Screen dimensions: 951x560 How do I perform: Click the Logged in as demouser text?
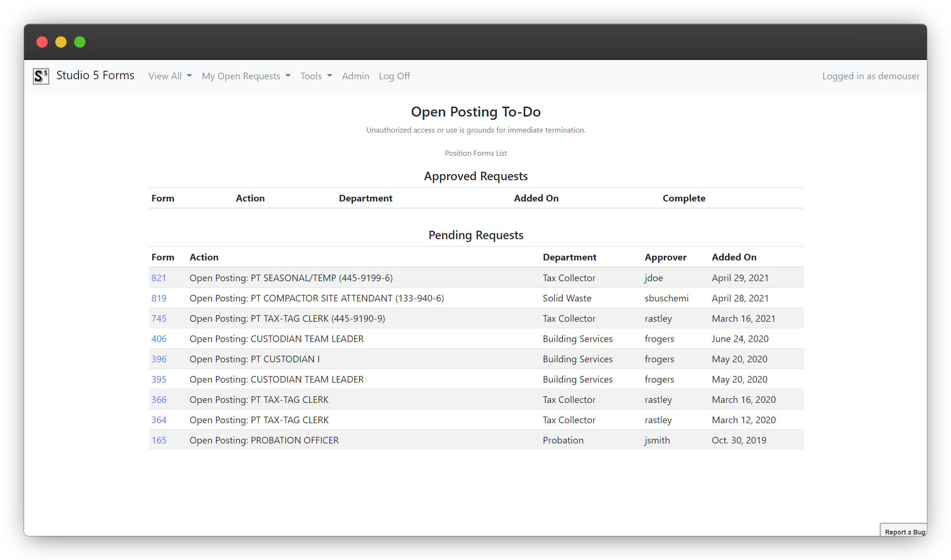coord(871,76)
